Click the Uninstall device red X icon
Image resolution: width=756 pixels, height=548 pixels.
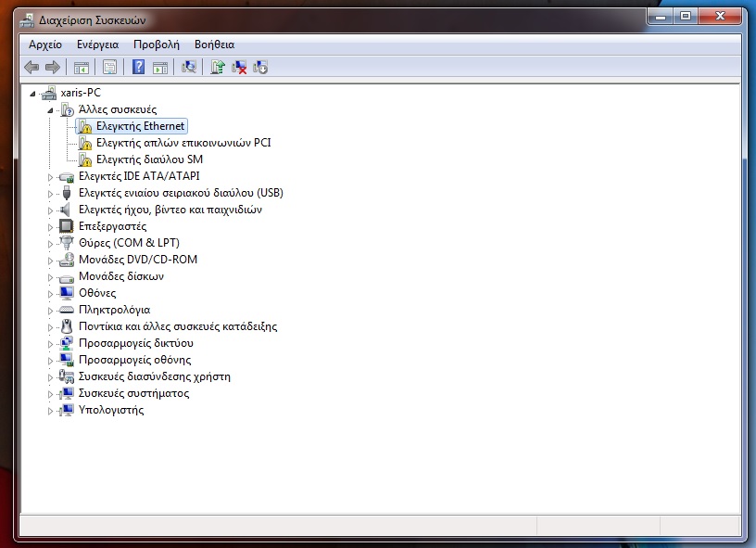pyautogui.click(x=239, y=67)
